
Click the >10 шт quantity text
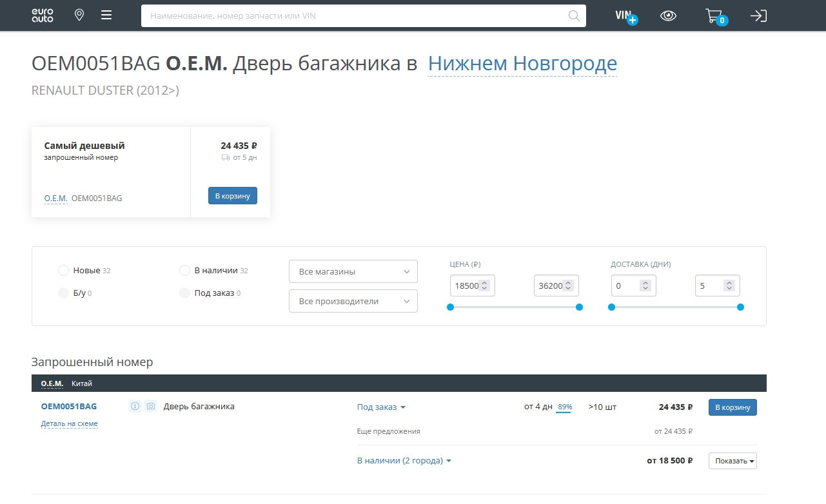(602, 407)
